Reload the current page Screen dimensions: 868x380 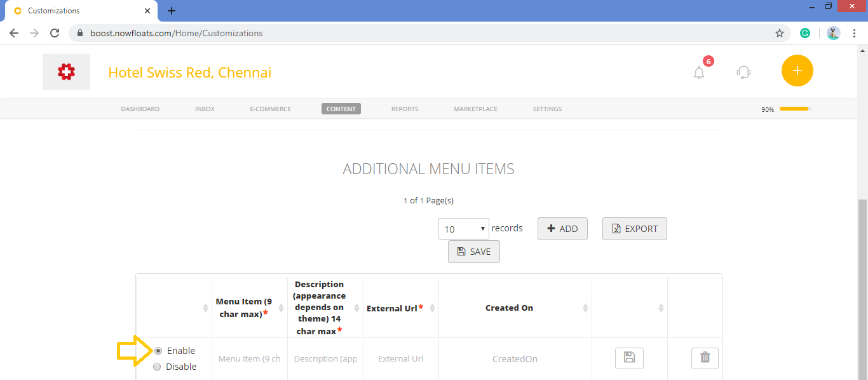pyautogui.click(x=55, y=33)
